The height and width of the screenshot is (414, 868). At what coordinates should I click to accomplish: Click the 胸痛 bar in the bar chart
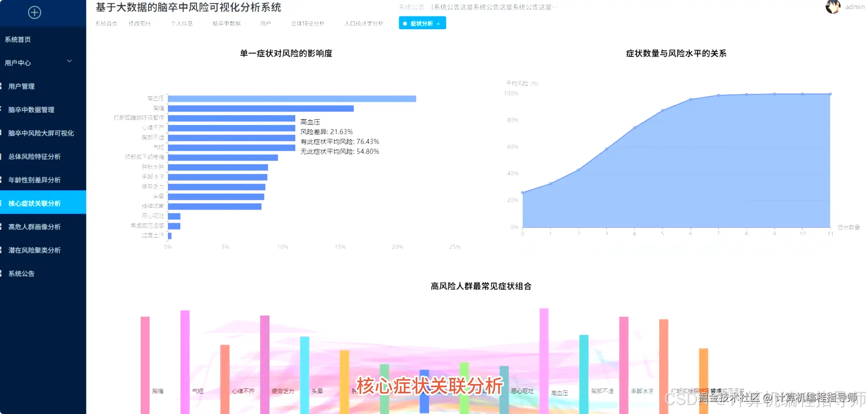(x=261, y=109)
